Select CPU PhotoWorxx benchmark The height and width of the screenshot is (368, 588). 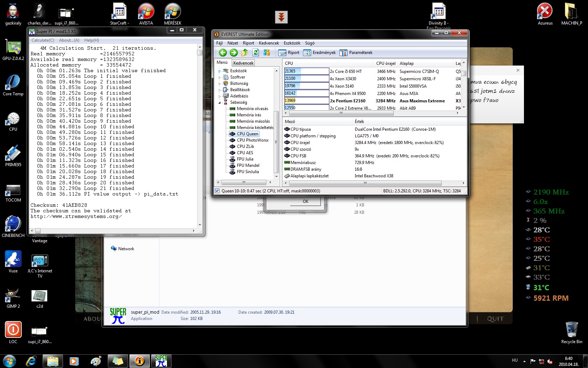click(253, 140)
